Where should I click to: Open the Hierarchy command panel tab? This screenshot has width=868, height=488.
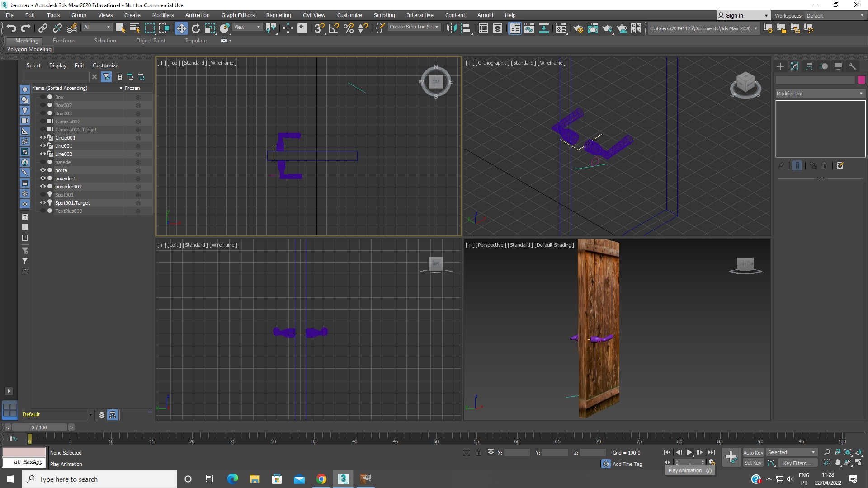(x=809, y=66)
